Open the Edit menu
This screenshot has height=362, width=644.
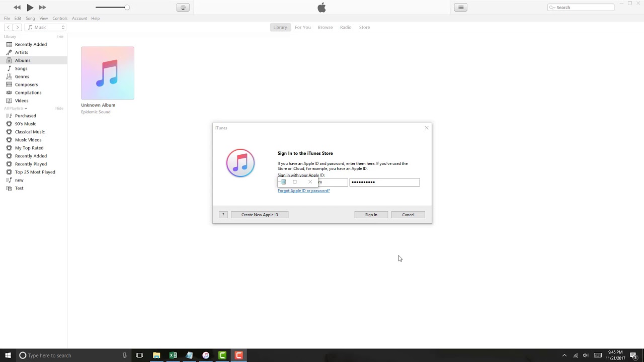[18, 19]
